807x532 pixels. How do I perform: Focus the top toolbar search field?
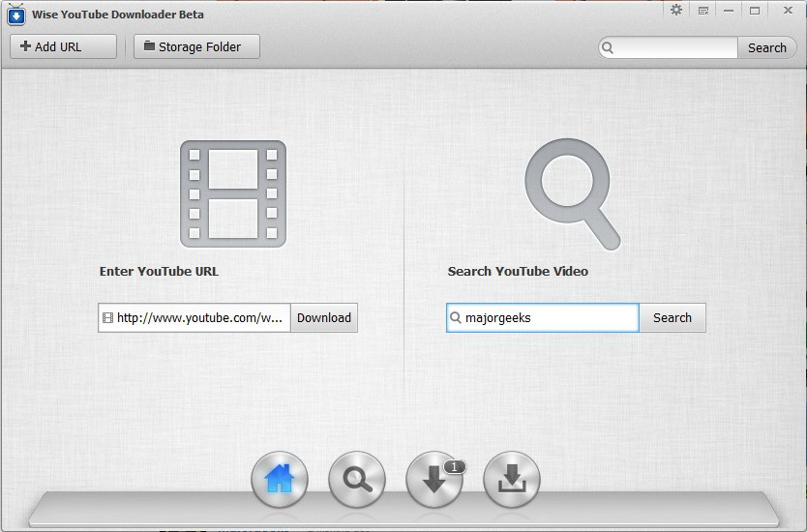pos(668,47)
